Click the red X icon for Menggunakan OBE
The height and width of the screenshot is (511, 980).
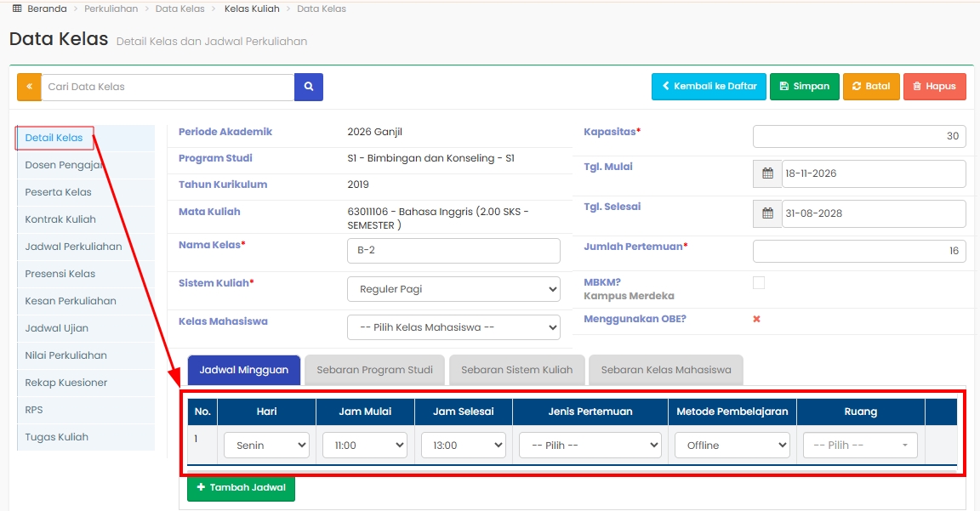(x=756, y=319)
